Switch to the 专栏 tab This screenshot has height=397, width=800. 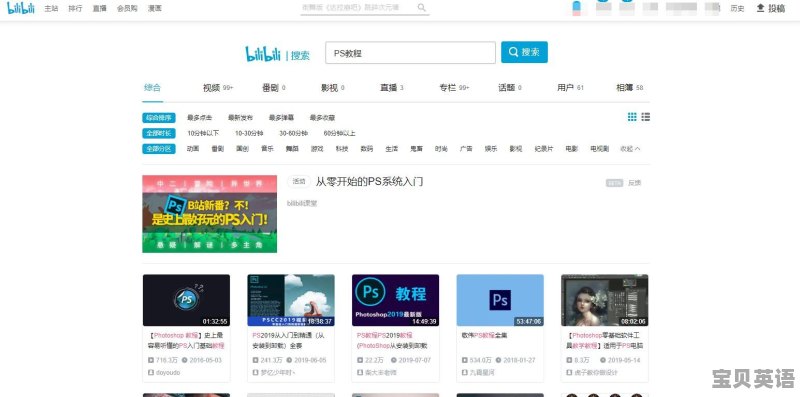(454, 88)
